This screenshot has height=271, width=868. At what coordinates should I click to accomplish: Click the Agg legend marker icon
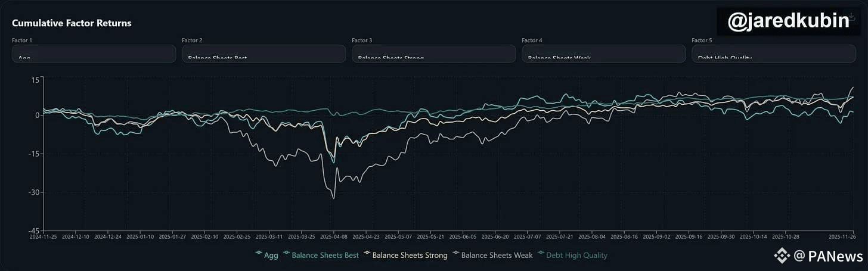point(259,255)
